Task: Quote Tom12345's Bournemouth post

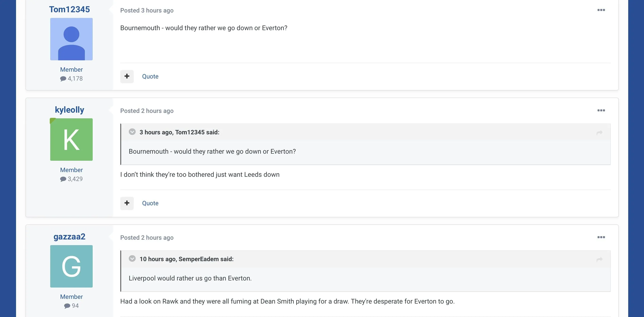Action: click(x=150, y=76)
